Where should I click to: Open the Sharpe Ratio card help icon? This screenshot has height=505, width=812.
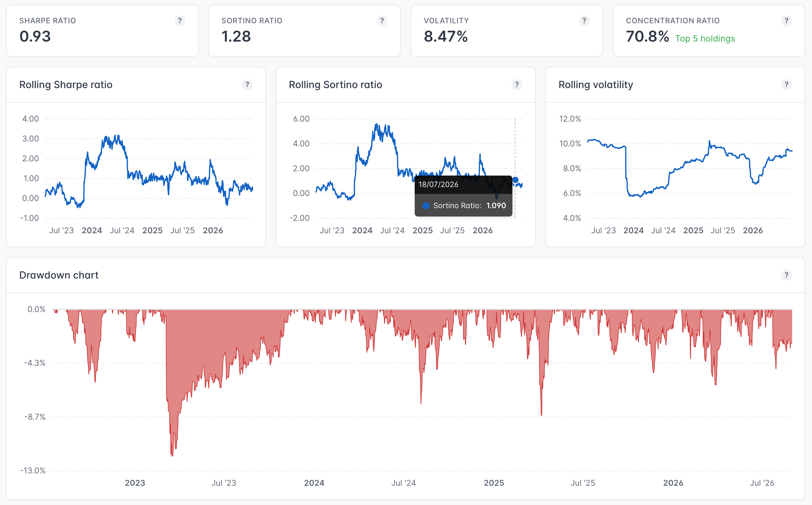tap(180, 21)
